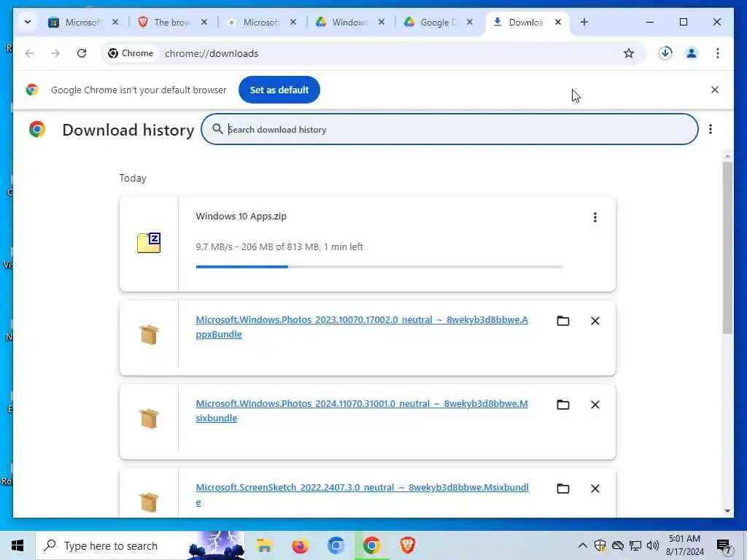Open the notification action center
The width and height of the screenshot is (747, 560).
tap(724, 545)
